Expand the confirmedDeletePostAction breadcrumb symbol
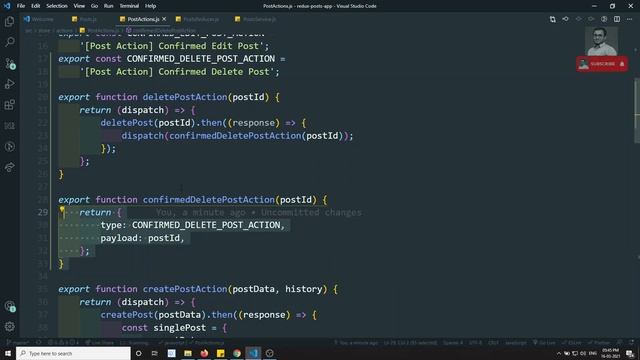Viewport: 640px width, 360px height. click(x=160, y=30)
